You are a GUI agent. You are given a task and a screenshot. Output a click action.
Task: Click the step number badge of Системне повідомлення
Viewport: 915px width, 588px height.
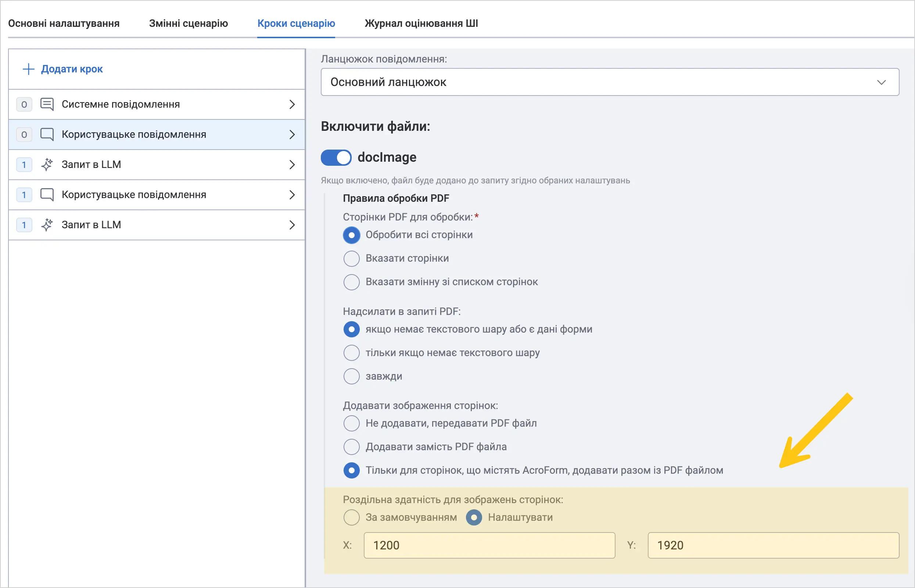click(24, 104)
